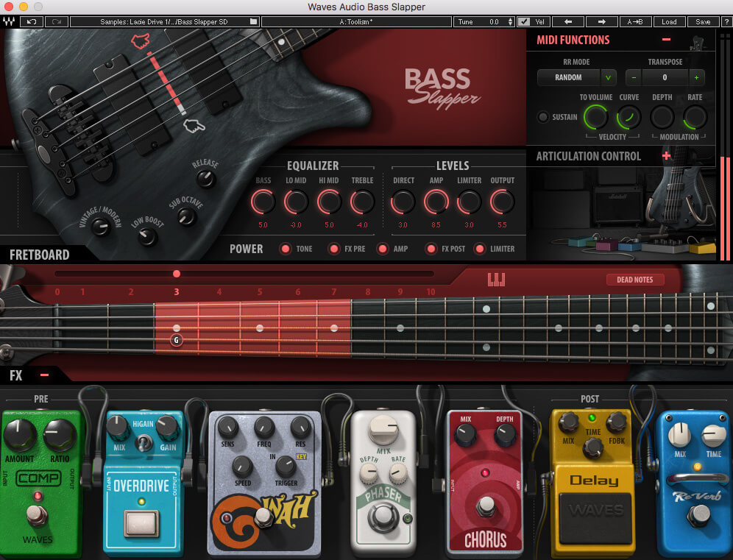Click the Modulation Depth knob
Screen dimensions: 733x560
tap(662, 117)
